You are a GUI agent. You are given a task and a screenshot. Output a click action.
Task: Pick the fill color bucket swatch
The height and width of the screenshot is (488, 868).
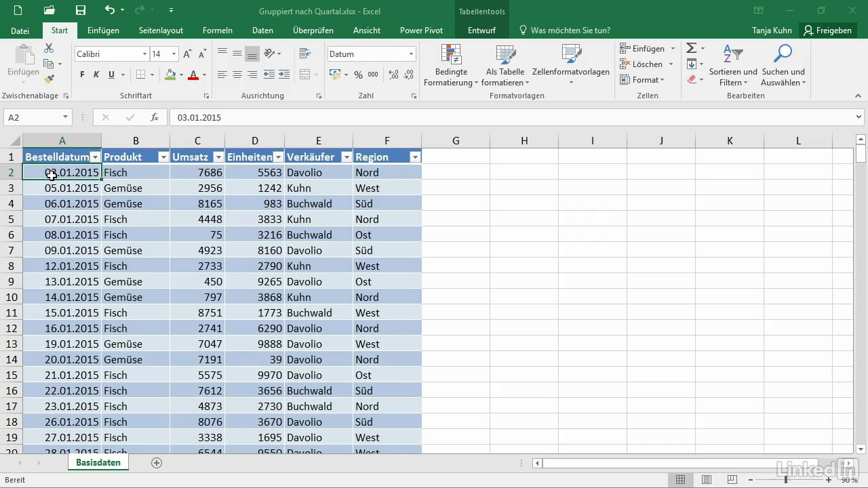click(170, 75)
